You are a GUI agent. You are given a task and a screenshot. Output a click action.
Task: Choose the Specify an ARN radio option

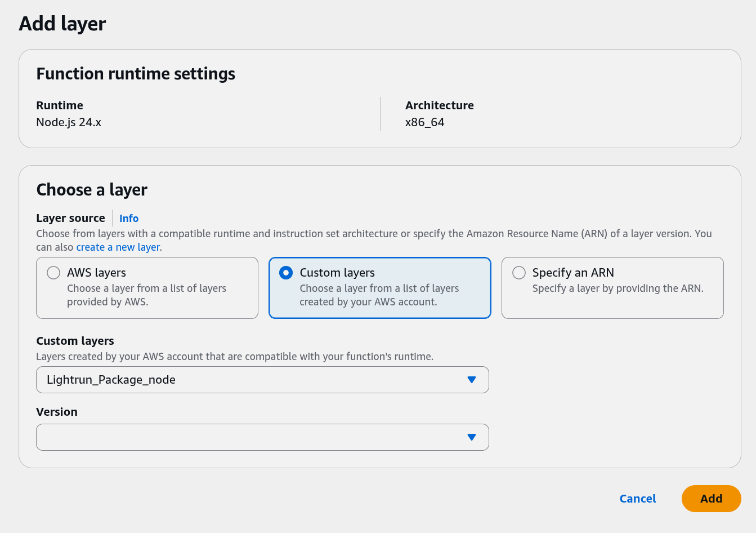tap(519, 273)
